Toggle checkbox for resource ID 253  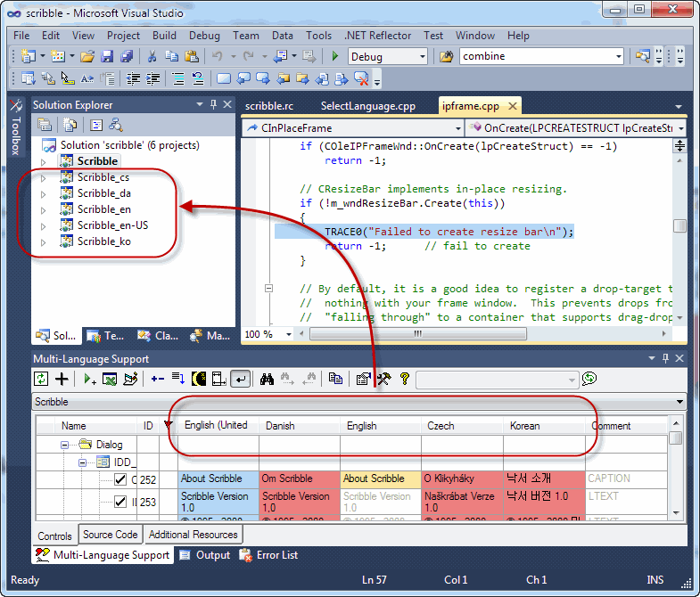click(x=120, y=502)
